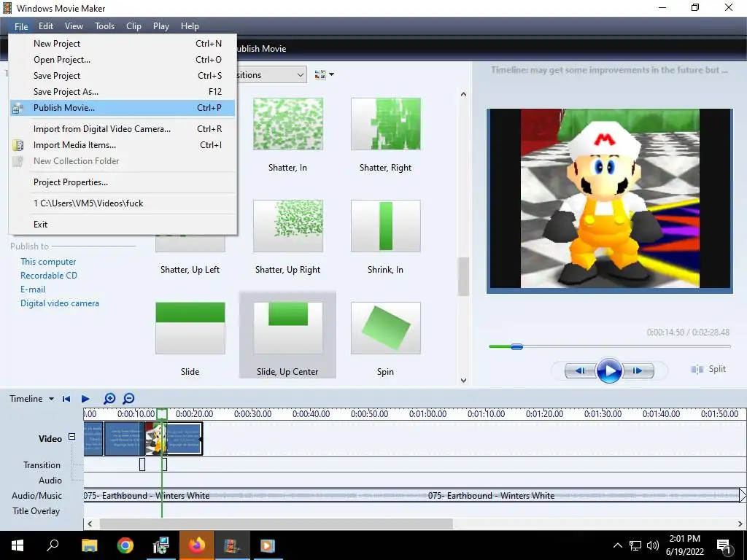Step to previous frame in preview

(x=580, y=370)
